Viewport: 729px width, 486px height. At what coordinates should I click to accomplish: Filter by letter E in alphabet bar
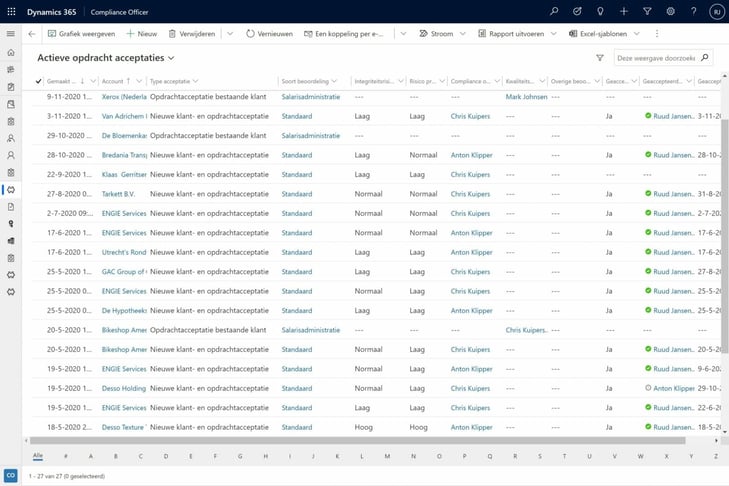coord(191,456)
